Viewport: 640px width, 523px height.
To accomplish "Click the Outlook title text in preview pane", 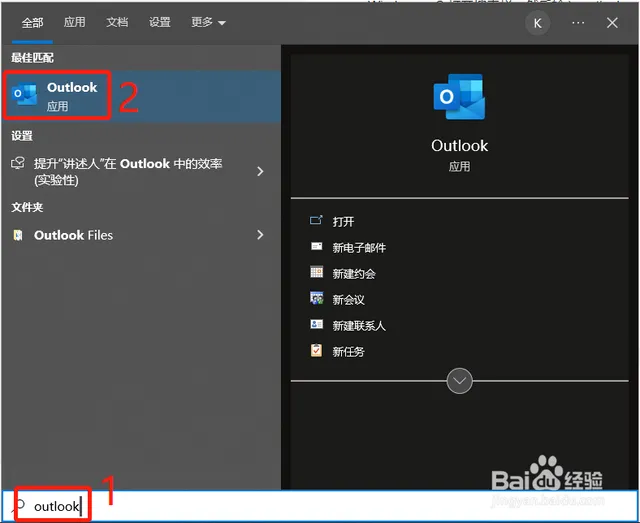I will 459,145.
